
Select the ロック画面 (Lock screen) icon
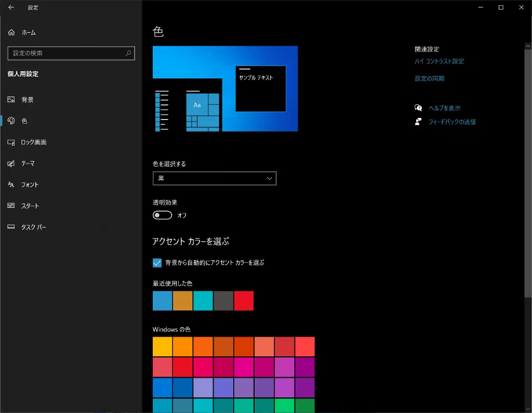[11, 142]
